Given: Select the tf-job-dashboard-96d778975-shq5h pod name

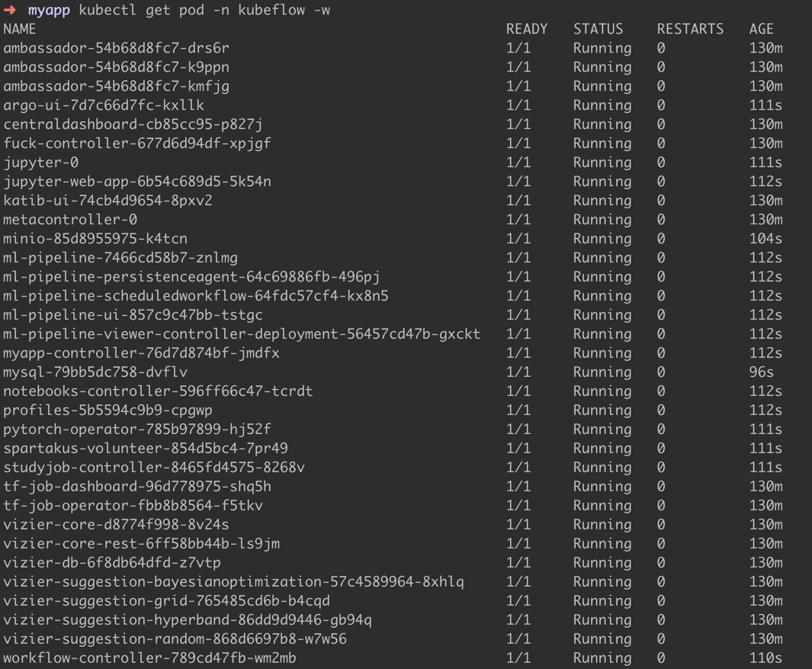Looking at the screenshot, I should click(x=137, y=487).
